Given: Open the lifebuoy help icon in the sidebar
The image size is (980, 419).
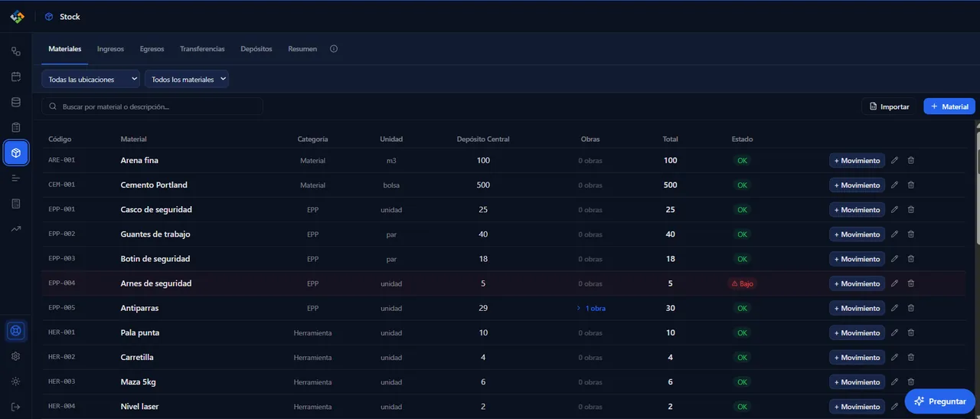Looking at the screenshot, I should (16, 331).
